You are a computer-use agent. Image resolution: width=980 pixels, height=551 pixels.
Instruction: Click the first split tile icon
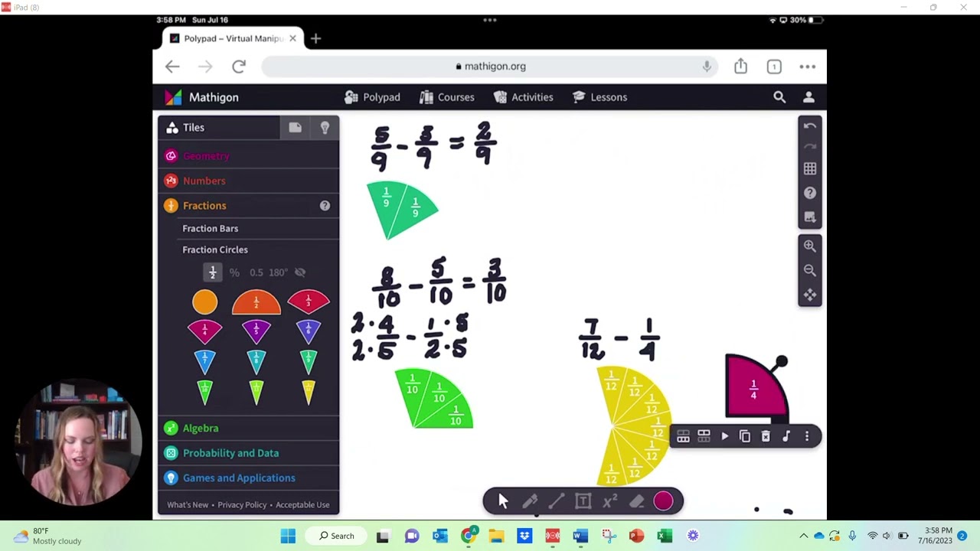coord(683,436)
